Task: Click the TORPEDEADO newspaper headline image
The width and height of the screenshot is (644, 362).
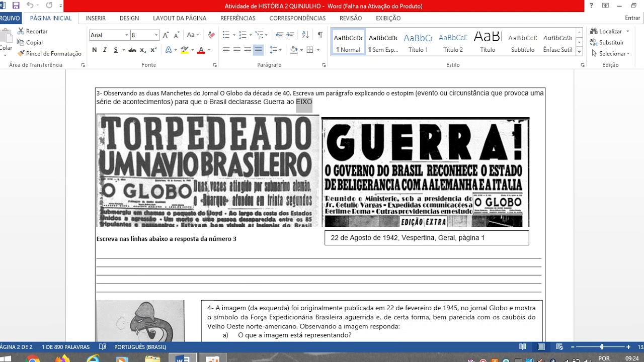Action: click(208, 170)
